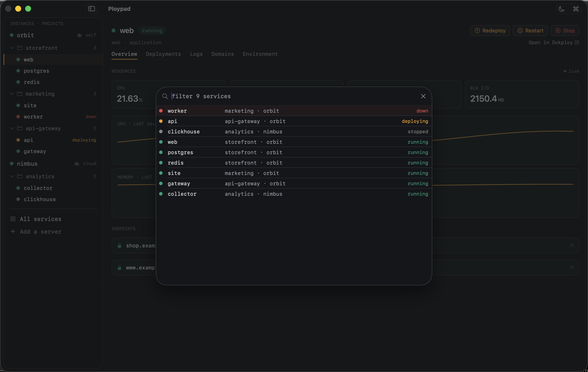This screenshot has height=372, width=588.
Task: Switch theme with the moon icon
Action: coord(561,9)
